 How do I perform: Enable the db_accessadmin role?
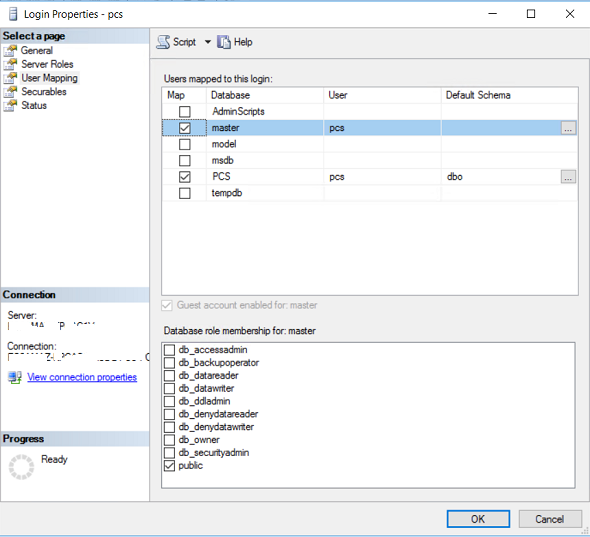coord(169,350)
